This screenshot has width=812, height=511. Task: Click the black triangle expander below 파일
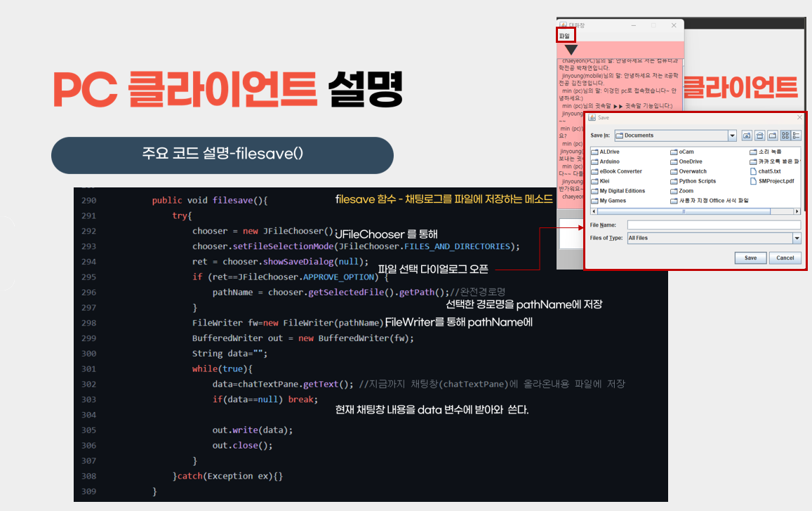570,49
